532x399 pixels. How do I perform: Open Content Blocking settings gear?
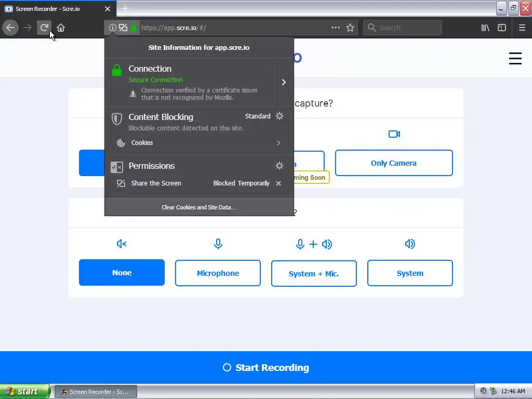tap(279, 116)
